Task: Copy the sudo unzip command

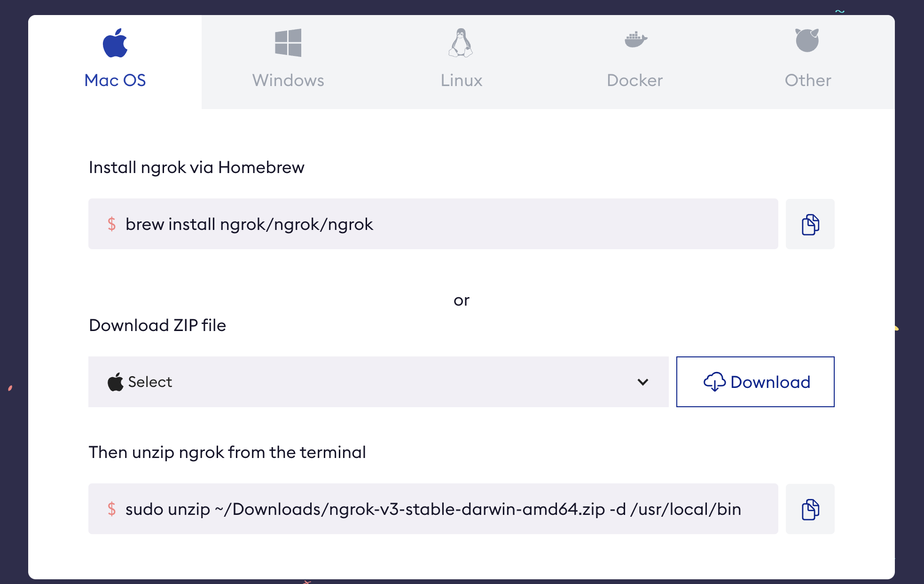Action: (810, 509)
